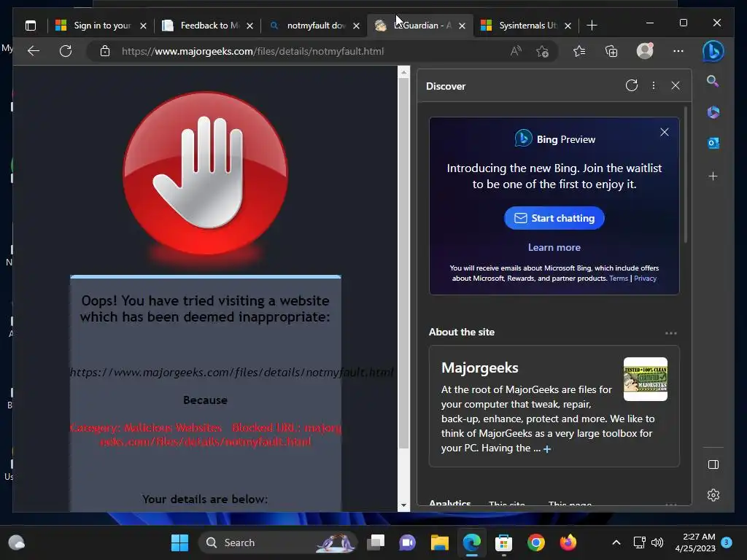View site information lock icon

(105, 51)
